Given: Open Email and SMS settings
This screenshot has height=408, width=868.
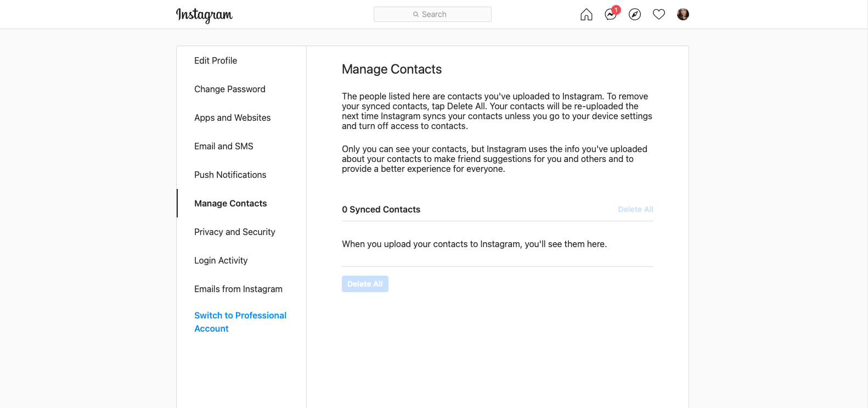Looking at the screenshot, I should click(241, 146).
